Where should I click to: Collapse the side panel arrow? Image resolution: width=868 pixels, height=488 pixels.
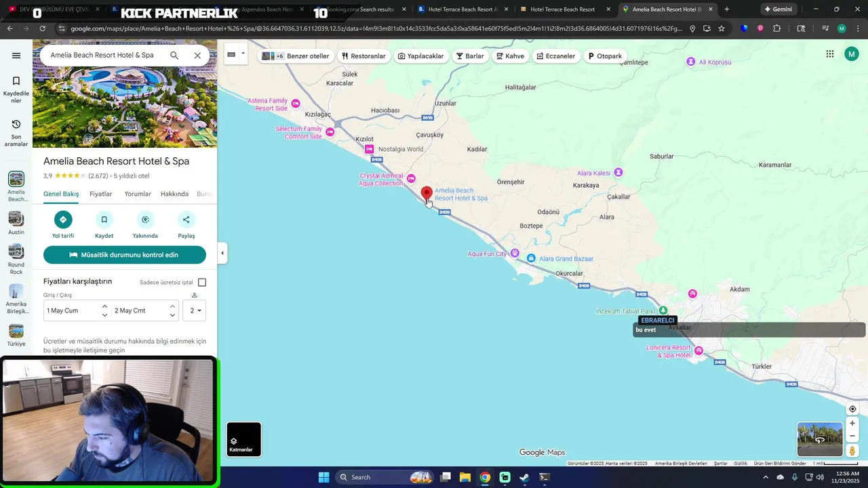pyautogui.click(x=222, y=253)
